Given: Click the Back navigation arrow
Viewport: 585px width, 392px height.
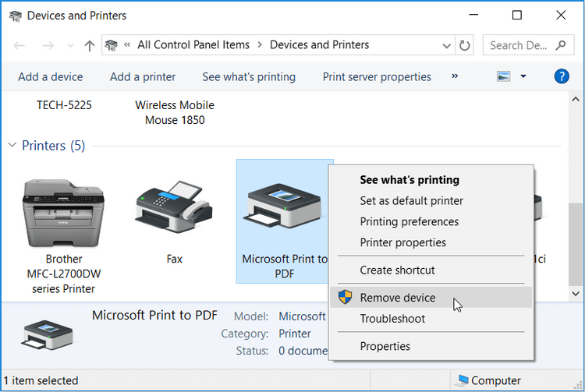Looking at the screenshot, I should pos(19,45).
